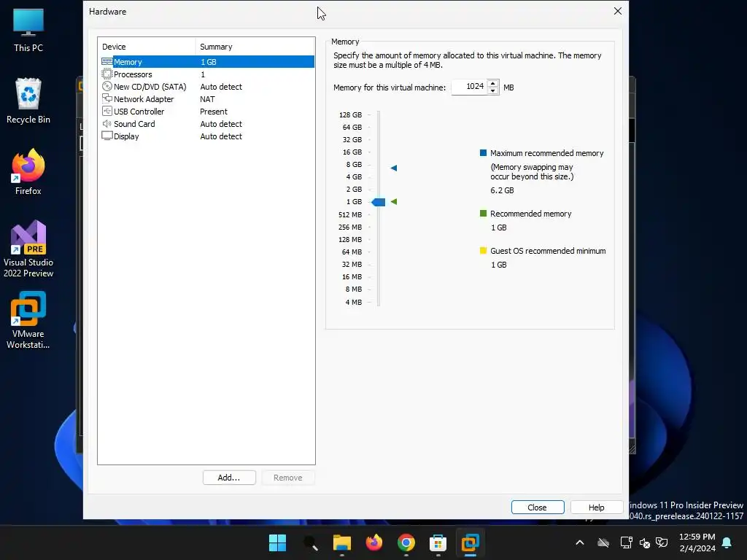Switch to VMware Workstation taskbar icon
747x560 pixels.
pyautogui.click(x=470, y=542)
